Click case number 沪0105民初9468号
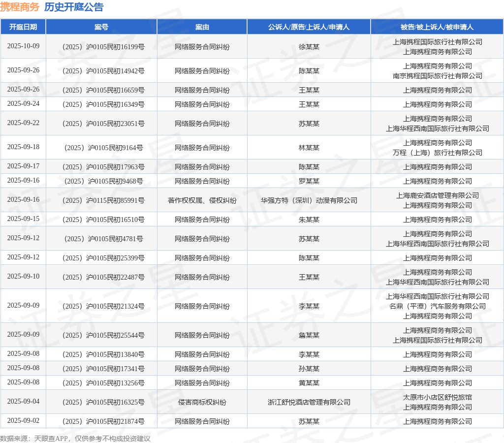Image resolution: width=504 pixels, height=443 pixels. (x=103, y=181)
